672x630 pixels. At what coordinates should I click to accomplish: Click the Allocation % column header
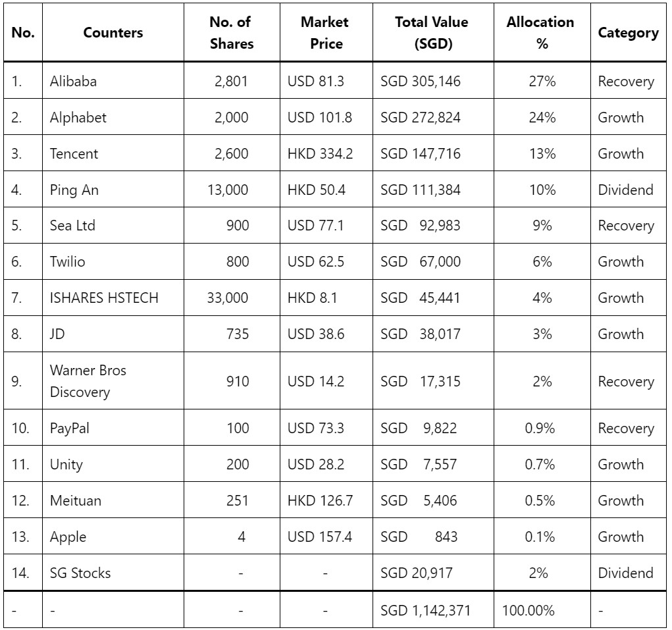click(x=542, y=32)
